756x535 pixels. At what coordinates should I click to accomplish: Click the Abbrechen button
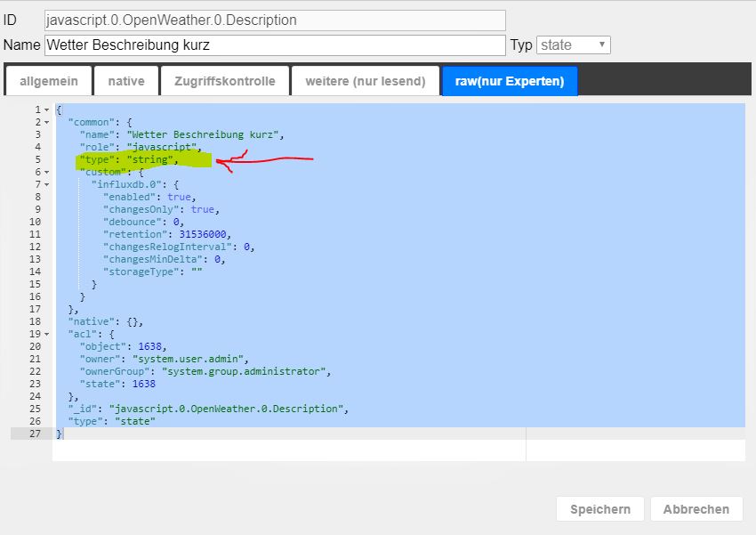coord(696,509)
